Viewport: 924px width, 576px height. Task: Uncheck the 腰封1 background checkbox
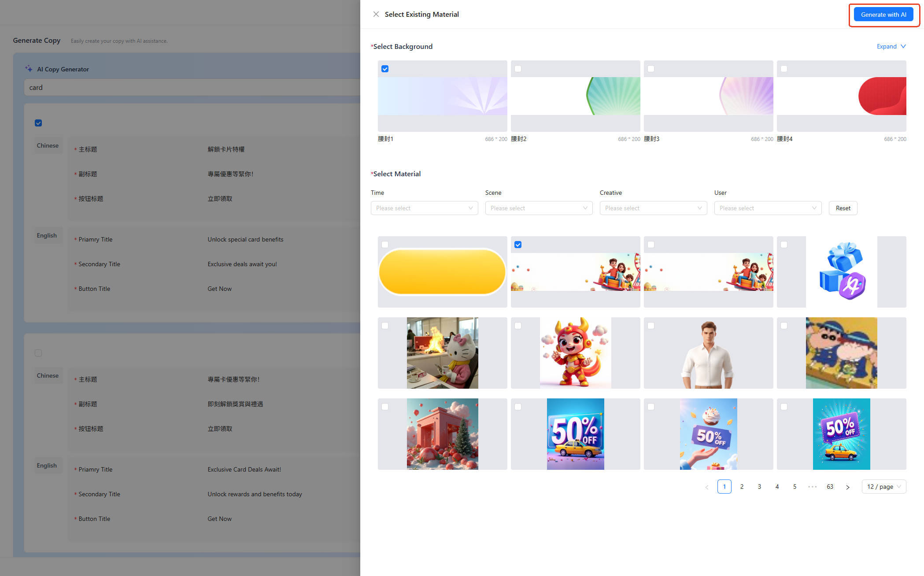point(385,69)
